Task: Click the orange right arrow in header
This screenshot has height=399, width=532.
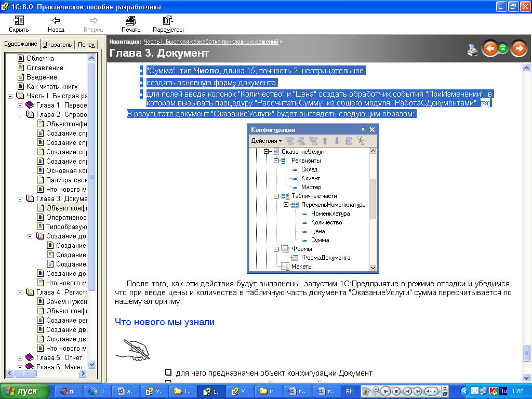Action: 518,49
